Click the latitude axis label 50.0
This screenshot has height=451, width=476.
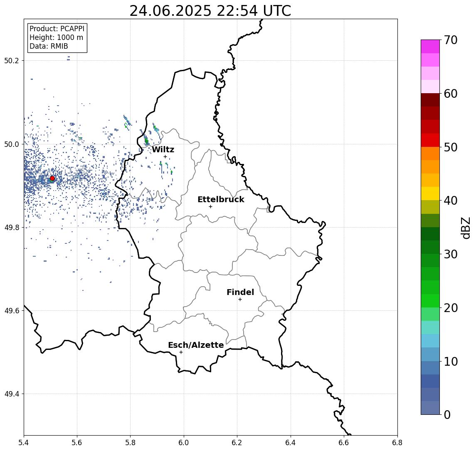click(12, 144)
